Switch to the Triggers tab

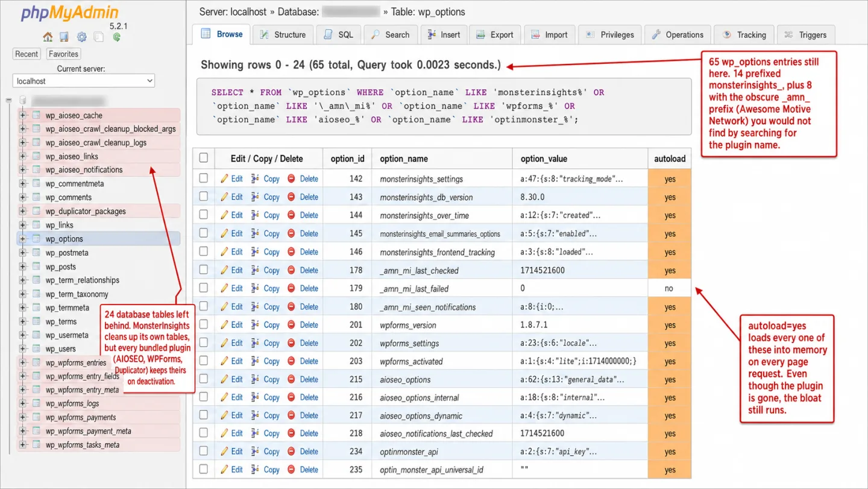click(806, 34)
